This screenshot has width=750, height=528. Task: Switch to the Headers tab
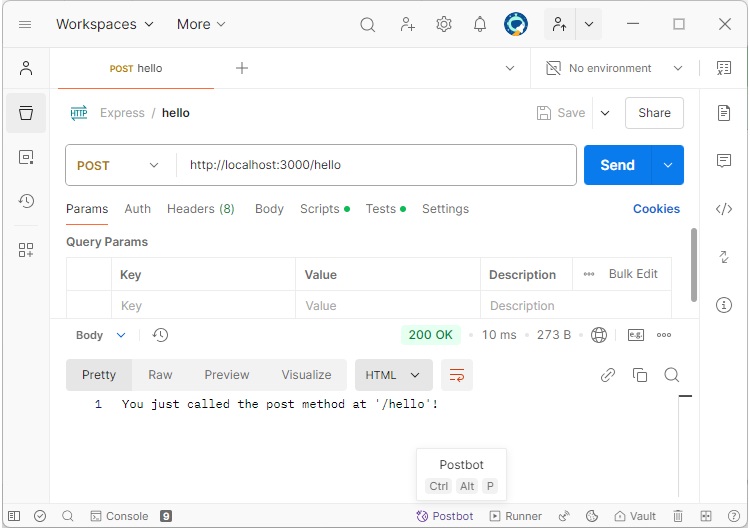click(200, 209)
